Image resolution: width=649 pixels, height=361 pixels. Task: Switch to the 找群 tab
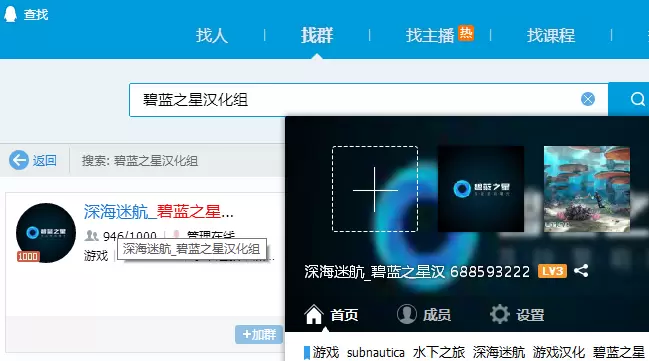(x=317, y=35)
